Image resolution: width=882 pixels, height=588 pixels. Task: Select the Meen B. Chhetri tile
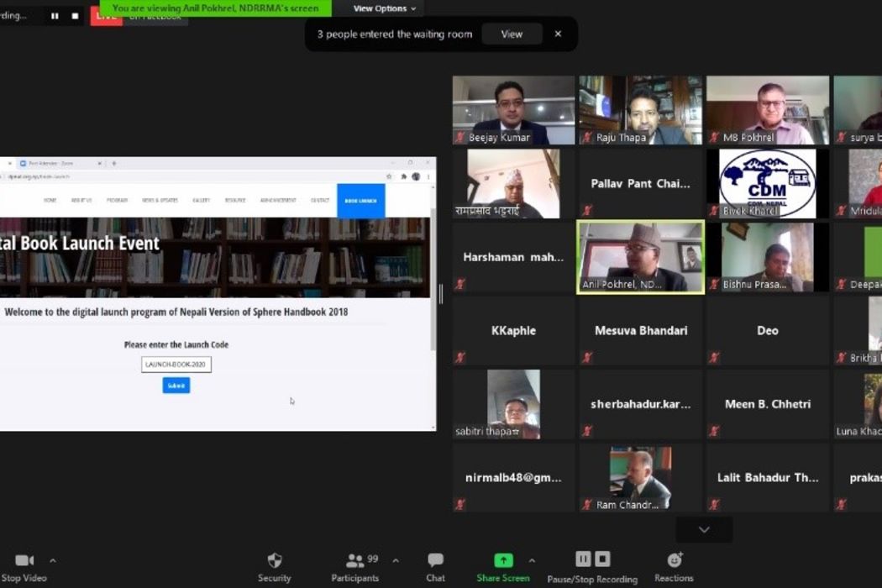point(768,404)
